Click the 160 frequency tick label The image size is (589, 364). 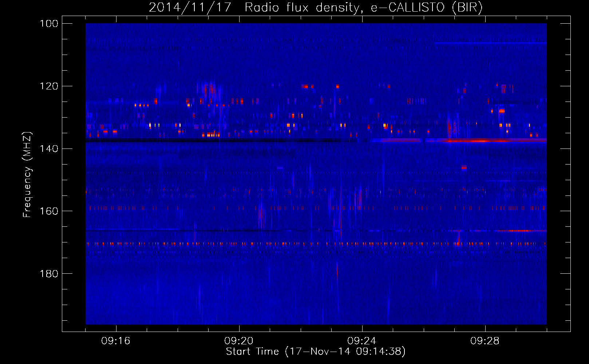[49, 211]
